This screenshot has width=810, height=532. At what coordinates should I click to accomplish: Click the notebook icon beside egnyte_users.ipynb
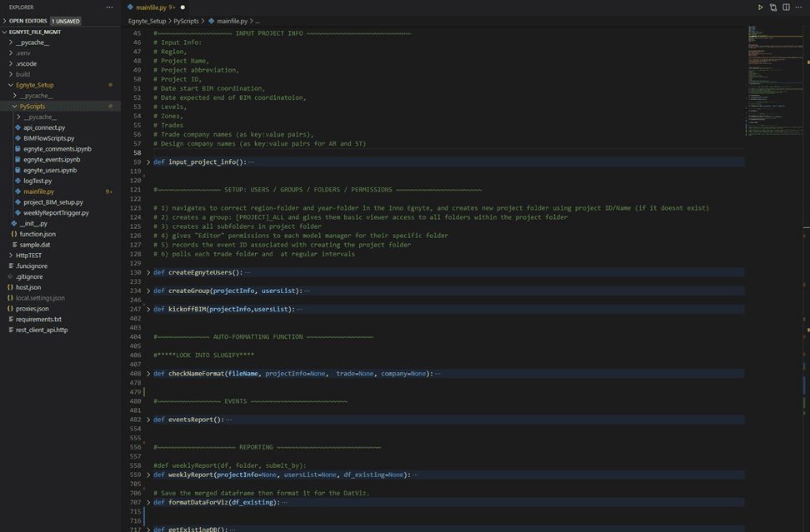[18, 170]
